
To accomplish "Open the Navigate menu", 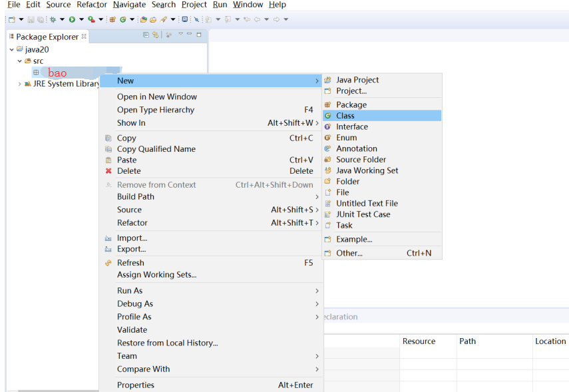I will pos(130,5).
